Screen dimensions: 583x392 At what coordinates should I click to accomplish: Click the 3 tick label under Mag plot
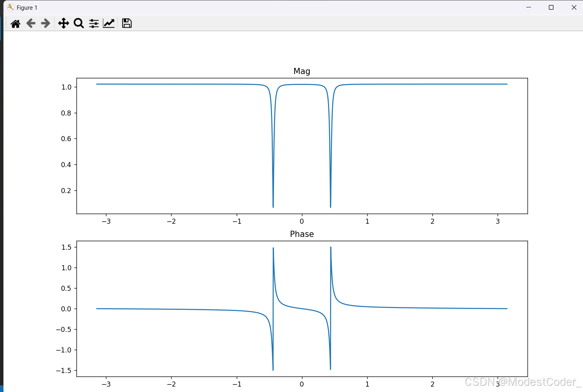pos(498,221)
